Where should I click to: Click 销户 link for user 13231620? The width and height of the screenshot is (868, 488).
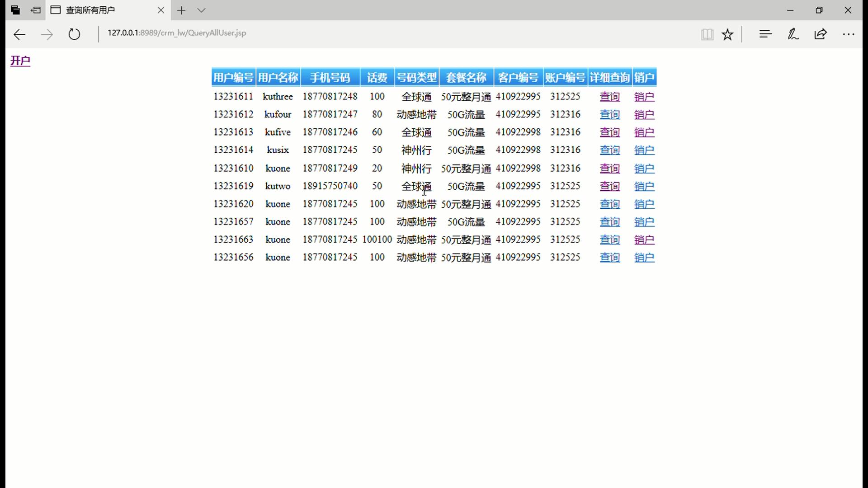(x=644, y=204)
